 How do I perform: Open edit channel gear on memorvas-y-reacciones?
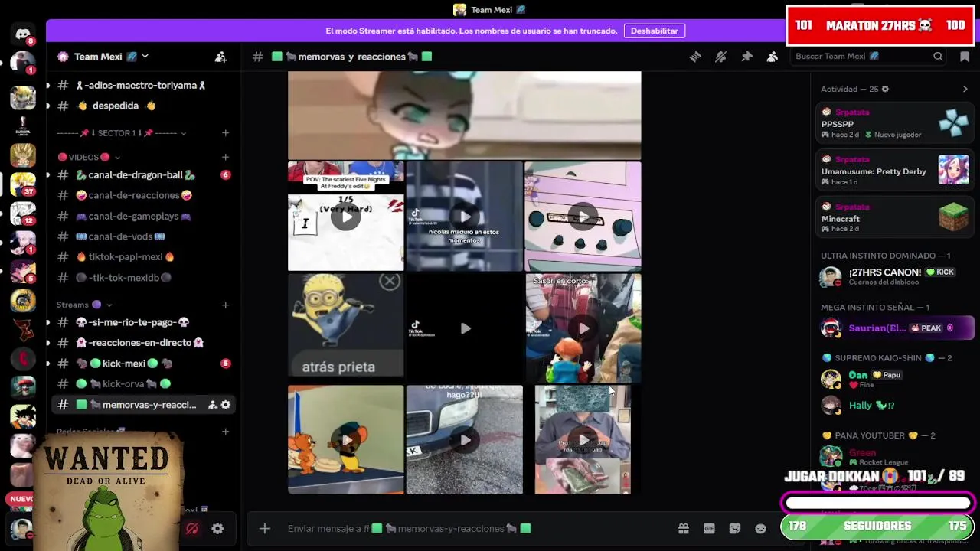[x=225, y=405]
